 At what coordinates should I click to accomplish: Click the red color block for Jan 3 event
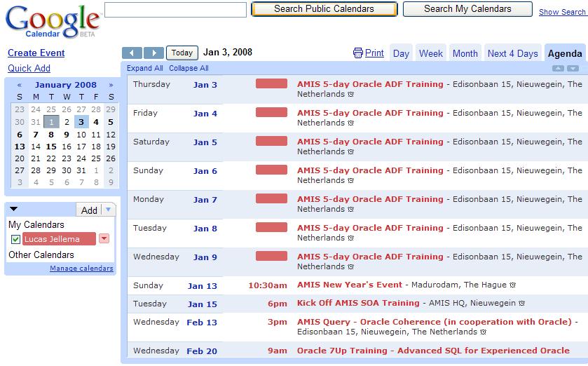click(271, 84)
